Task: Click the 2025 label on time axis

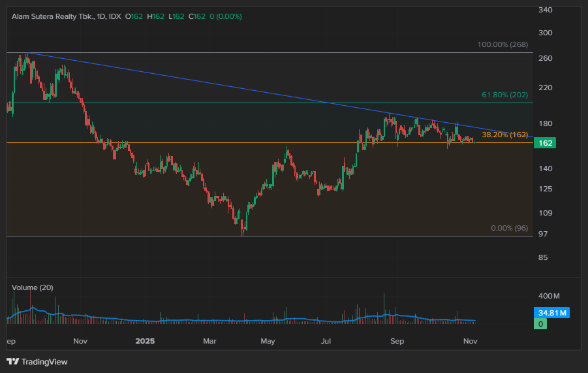Action: (x=144, y=341)
